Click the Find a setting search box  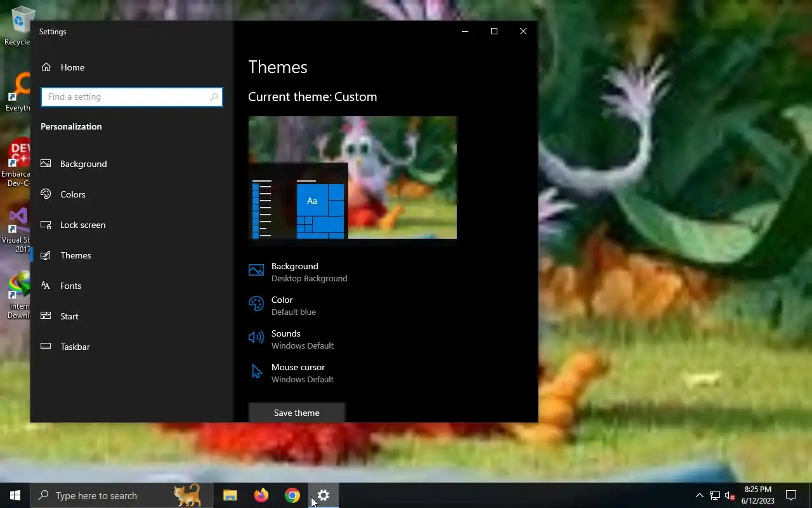(132, 97)
